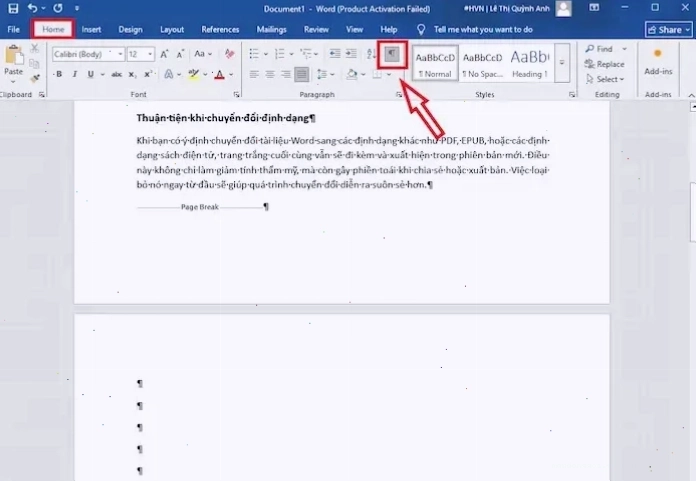The width and height of the screenshot is (696, 482).
Task: Open the Select dropdown
Action: point(605,79)
